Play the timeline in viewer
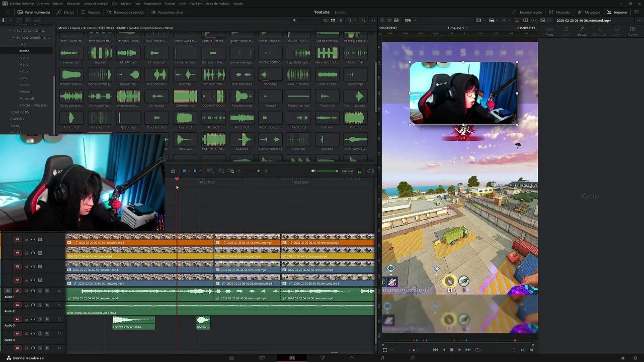 459,350
